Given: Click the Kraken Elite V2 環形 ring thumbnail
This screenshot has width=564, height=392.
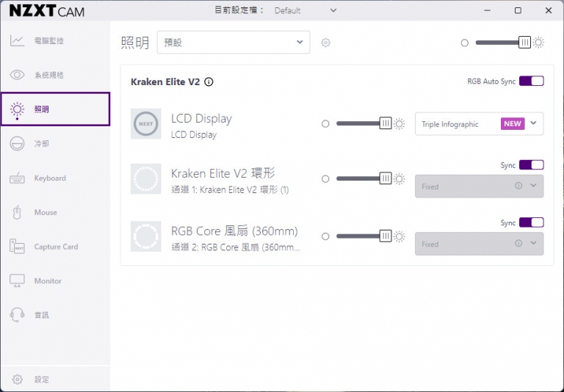Looking at the screenshot, I should tap(145, 178).
